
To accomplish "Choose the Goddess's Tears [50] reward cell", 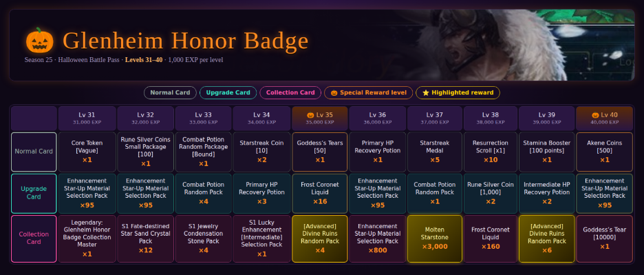I will click(x=319, y=152).
